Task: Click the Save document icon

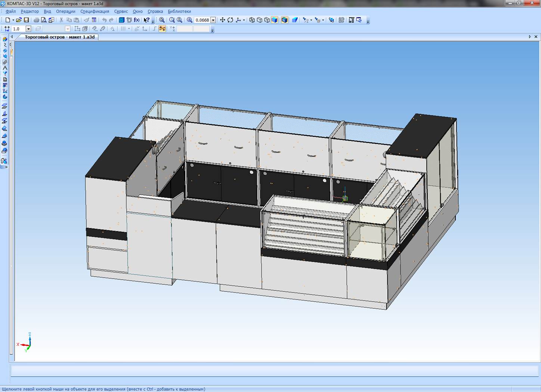Action: (26, 20)
